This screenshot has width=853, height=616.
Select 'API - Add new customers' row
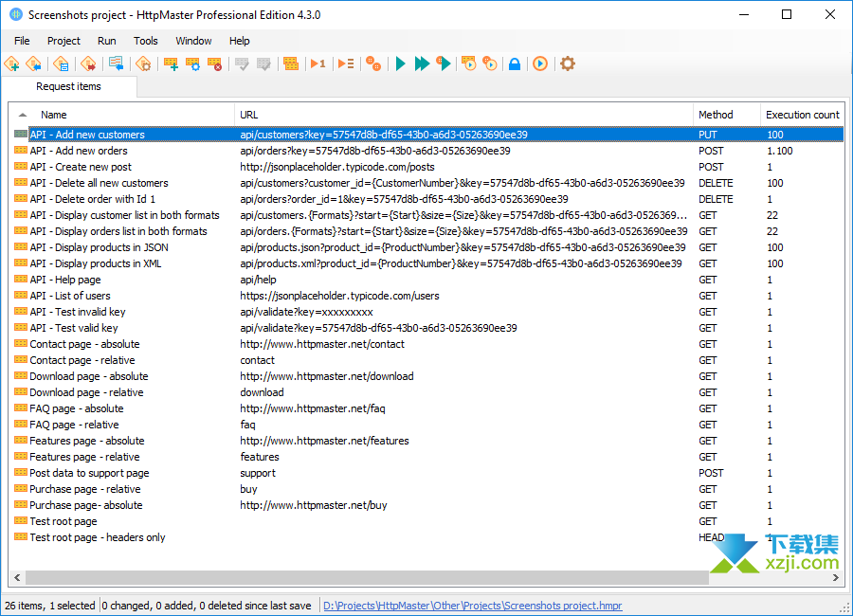coord(428,135)
